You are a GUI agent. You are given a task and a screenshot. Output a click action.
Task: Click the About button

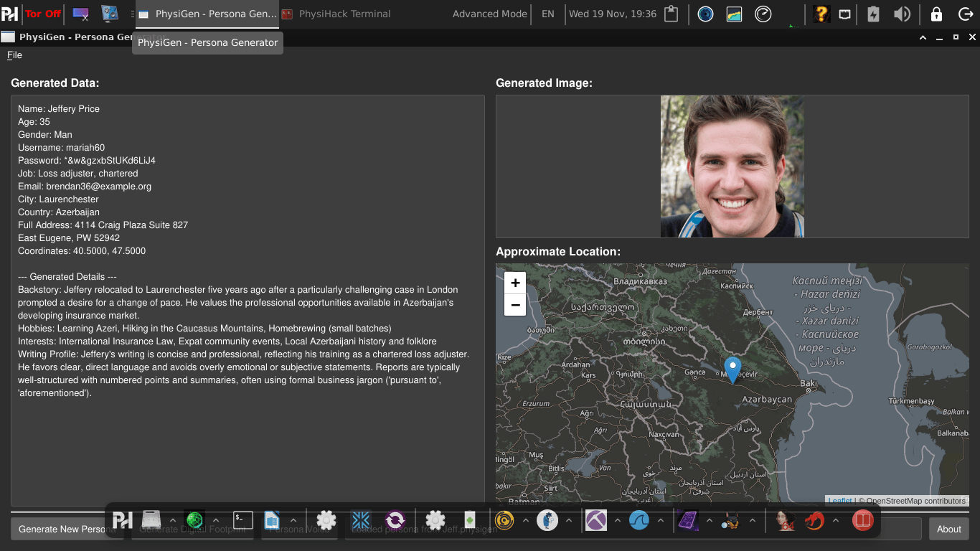tap(948, 529)
